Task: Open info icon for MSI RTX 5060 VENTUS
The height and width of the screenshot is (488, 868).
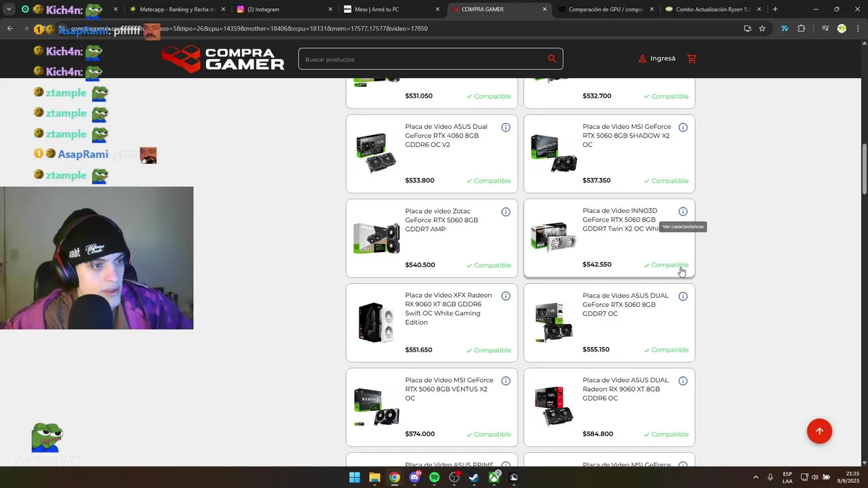Action: point(505,381)
